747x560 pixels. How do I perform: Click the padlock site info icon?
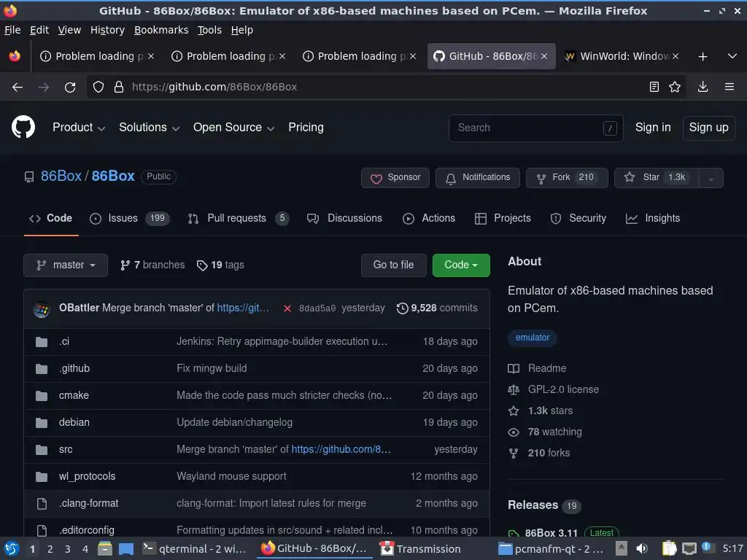[119, 87]
